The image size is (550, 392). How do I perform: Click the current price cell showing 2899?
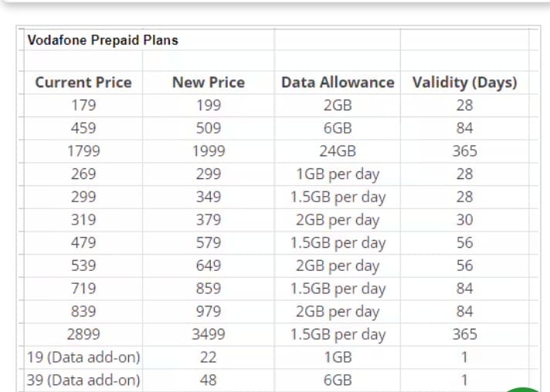click(83, 335)
